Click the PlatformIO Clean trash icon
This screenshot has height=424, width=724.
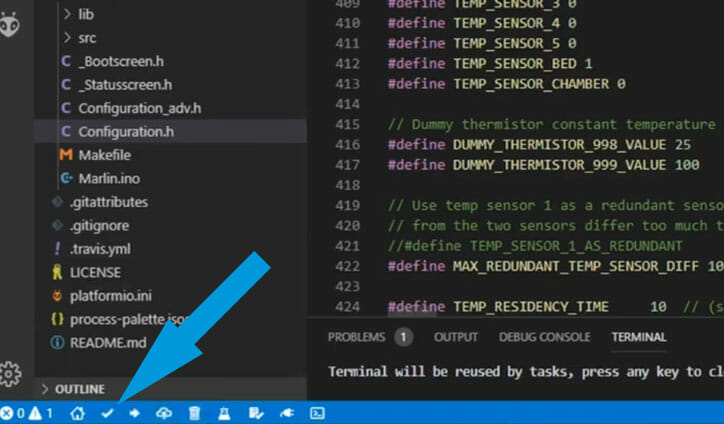tap(194, 413)
